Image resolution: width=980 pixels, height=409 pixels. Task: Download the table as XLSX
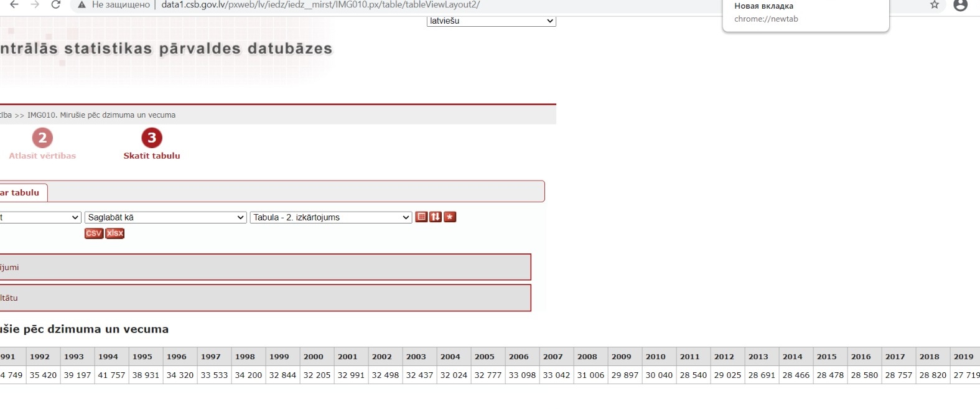[115, 233]
